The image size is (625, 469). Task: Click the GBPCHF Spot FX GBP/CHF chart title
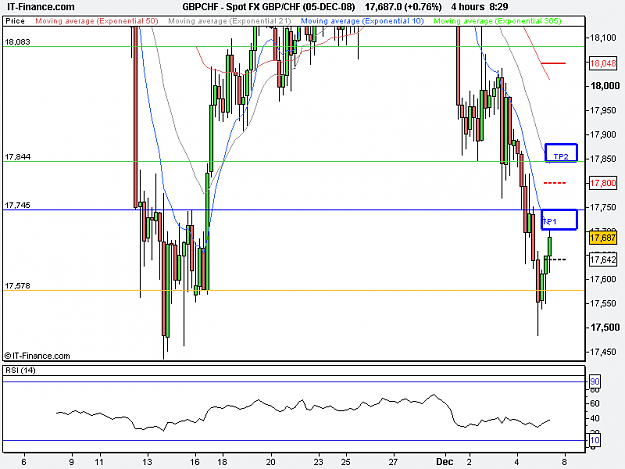(x=268, y=7)
